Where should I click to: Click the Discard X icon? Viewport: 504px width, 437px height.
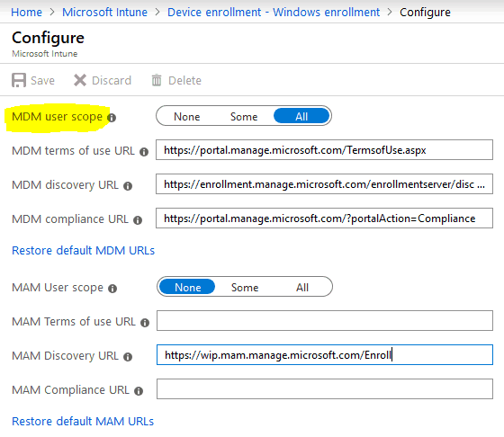[x=80, y=80]
